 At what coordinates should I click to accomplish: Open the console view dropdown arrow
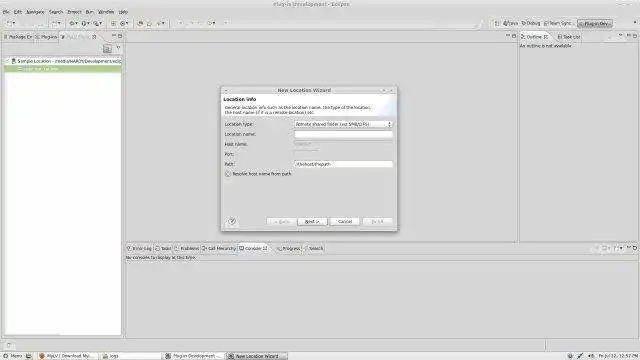tap(621, 248)
